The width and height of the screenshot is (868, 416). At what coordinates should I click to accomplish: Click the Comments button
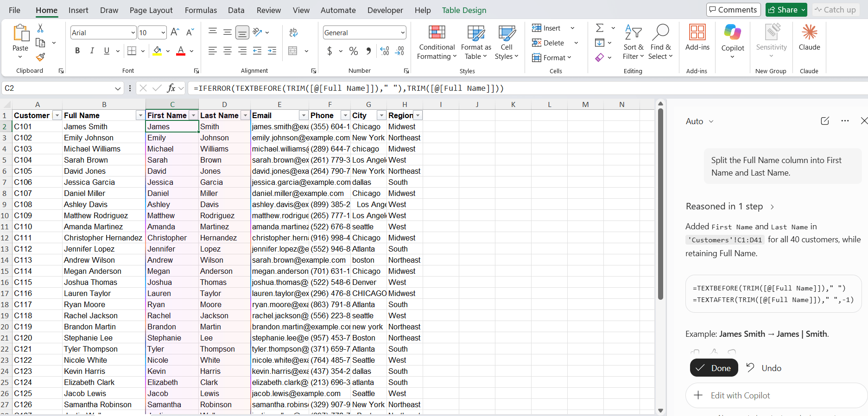733,10
